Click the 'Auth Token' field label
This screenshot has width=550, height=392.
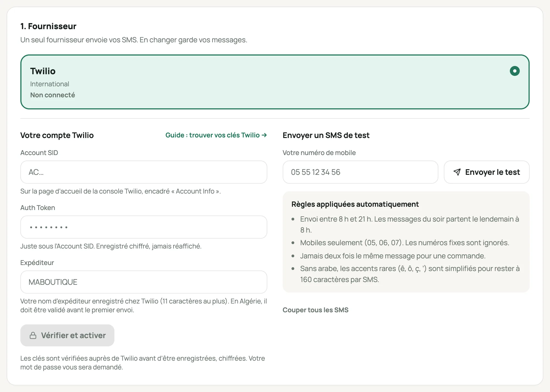tap(38, 208)
